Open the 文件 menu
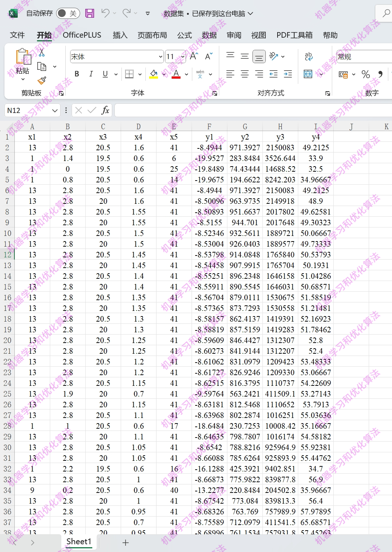Screen dimensions: 392x552 (x=17, y=35)
